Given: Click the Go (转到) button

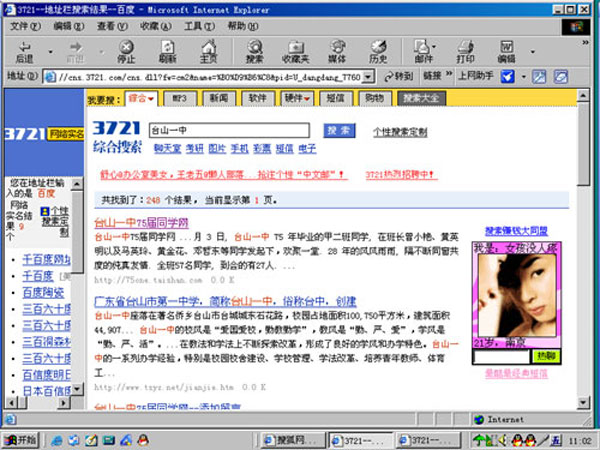Looking at the screenshot, I should point(399,77).
